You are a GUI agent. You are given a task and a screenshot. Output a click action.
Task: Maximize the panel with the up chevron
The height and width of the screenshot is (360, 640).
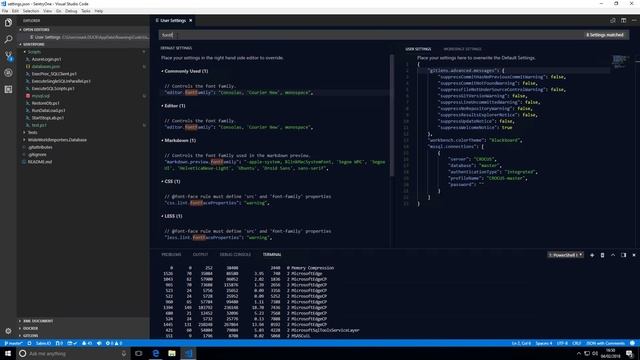[613, 255]
